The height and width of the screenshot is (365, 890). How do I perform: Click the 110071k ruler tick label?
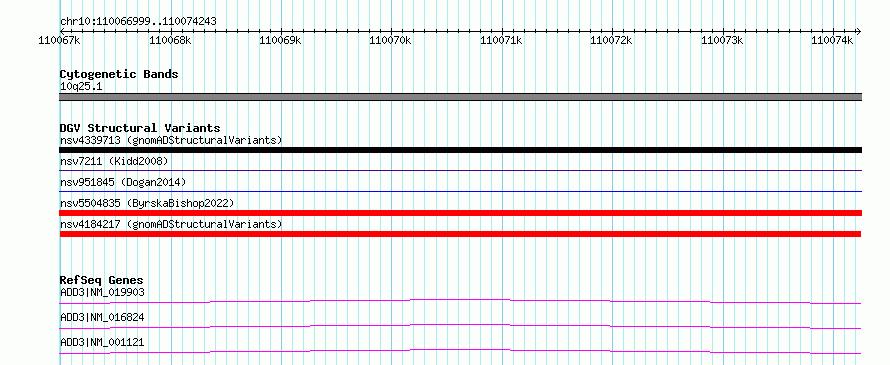coord(501,40)
